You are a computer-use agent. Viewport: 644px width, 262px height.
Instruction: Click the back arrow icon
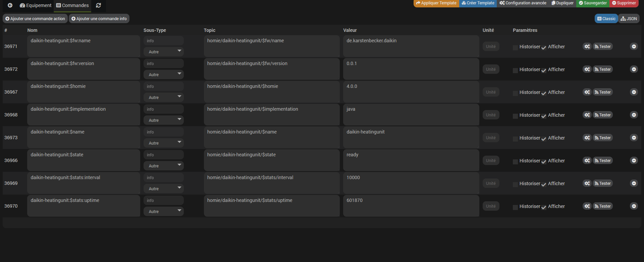[10, 5]
